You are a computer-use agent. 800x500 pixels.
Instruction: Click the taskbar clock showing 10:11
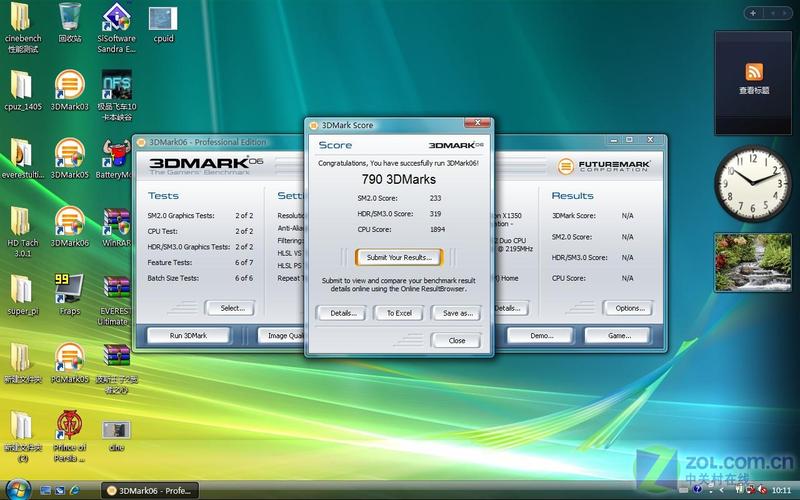pyautogui.click(x=782, y=490)
